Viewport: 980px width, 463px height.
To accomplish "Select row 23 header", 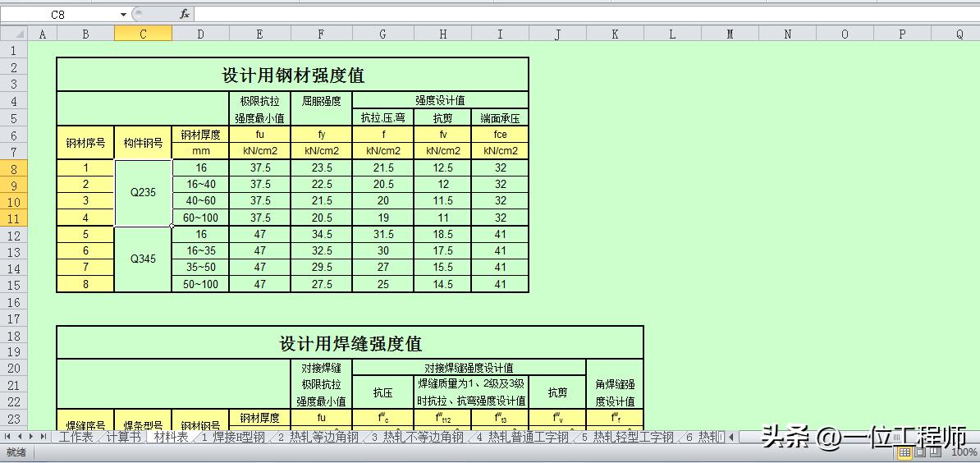I will pyautogui.click(x=15, y=419).
